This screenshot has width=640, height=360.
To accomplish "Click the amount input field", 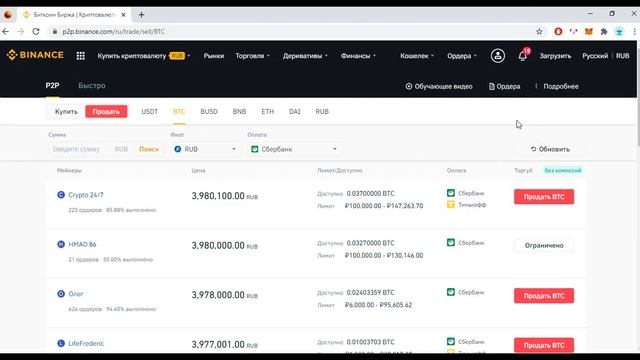I will [x=82, y=149].
